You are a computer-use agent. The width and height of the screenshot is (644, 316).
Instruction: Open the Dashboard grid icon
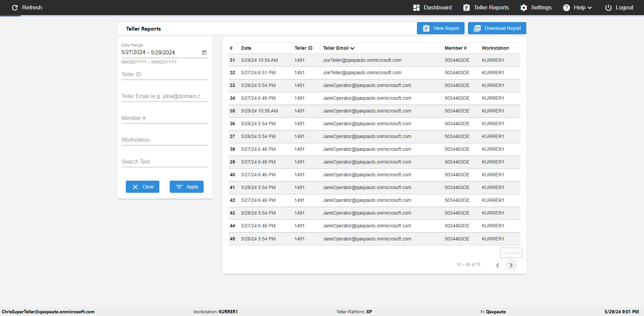coord(416,7)
